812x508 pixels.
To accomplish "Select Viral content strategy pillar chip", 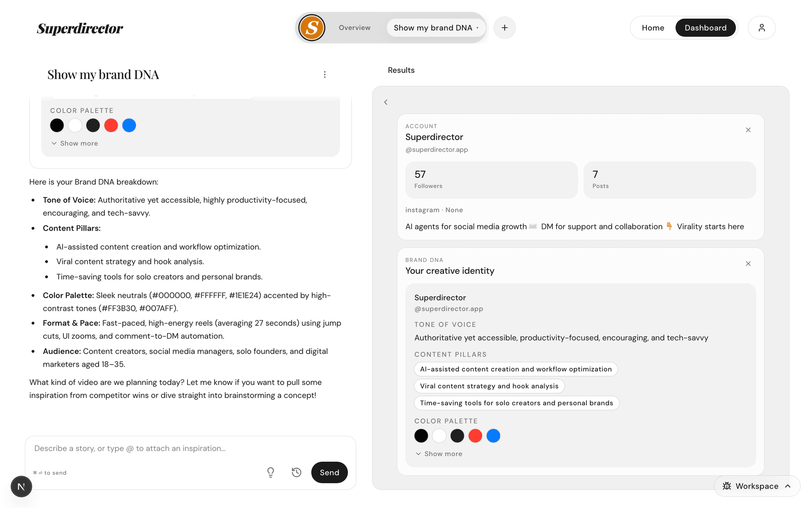I will click(489, 386).
